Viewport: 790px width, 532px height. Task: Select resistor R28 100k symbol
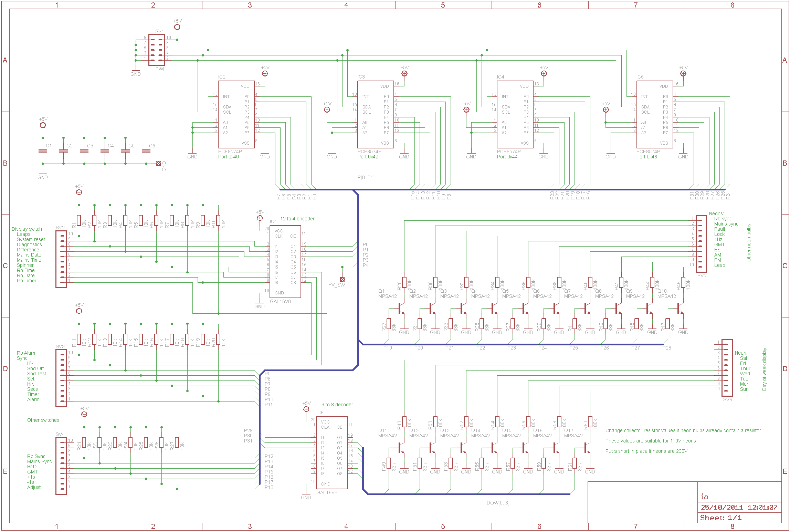coord(404,282)
